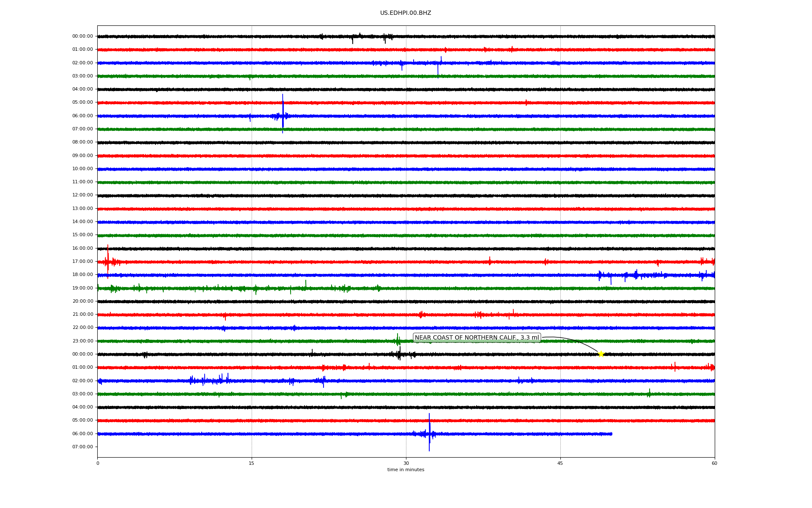Click the 45 tick label on the x-axis
Screen dimensions: 812x508
pos(560,463)
